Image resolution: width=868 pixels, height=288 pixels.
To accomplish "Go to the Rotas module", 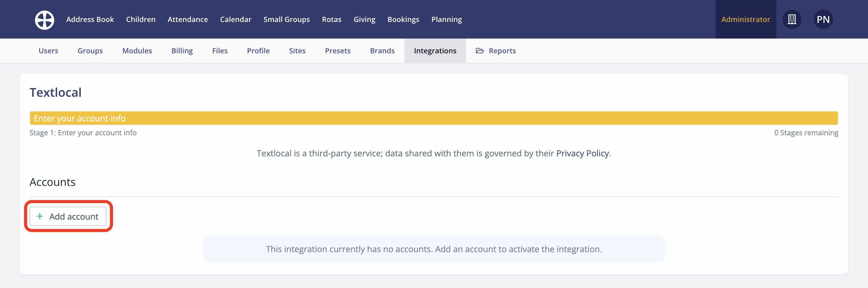I will click(332, 19).
